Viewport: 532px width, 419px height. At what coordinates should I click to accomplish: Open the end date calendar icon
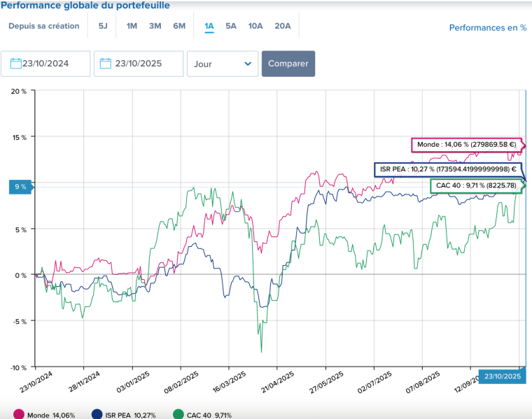point(106,64)
